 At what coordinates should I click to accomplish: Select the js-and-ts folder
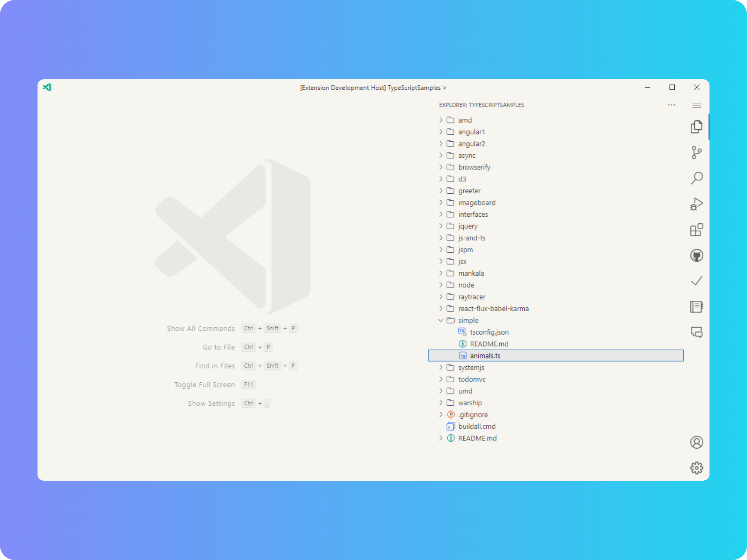556,238
